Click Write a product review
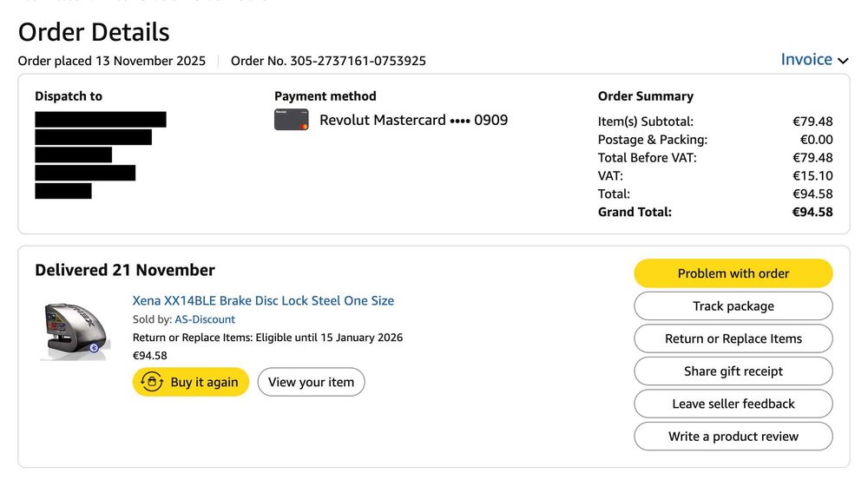This screenshot has width=868, height=486. click(x=733, y=437)
